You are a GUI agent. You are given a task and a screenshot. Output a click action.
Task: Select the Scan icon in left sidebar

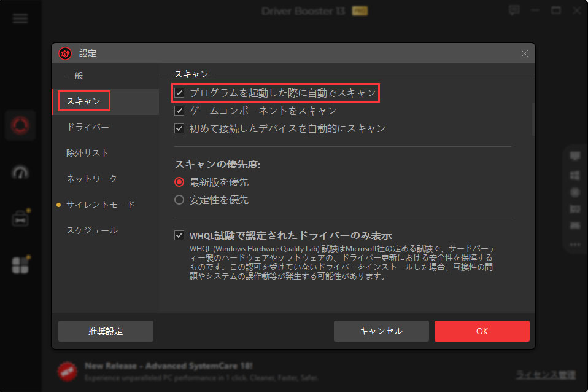point(20,125)
